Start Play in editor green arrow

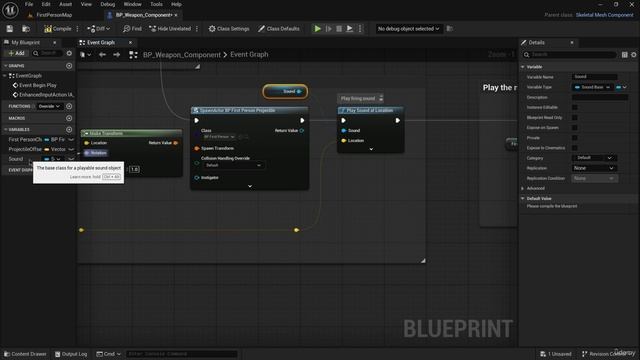[317, 29]
